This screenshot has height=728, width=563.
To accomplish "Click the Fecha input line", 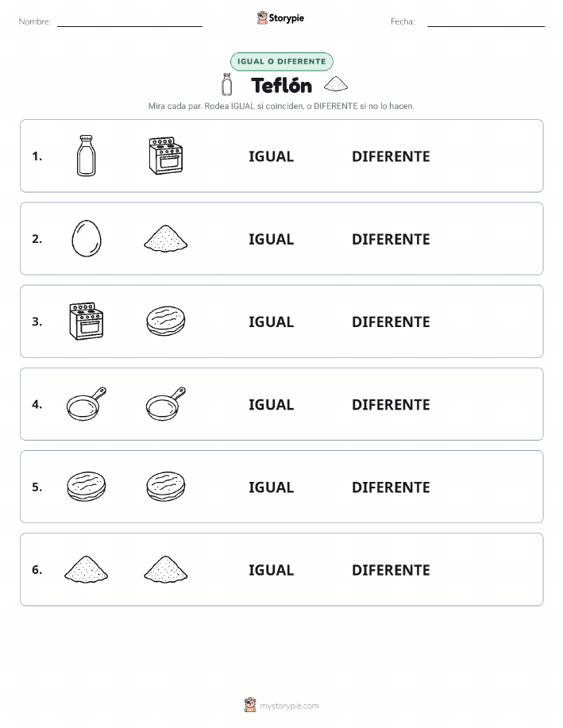I will click(486, 22).
